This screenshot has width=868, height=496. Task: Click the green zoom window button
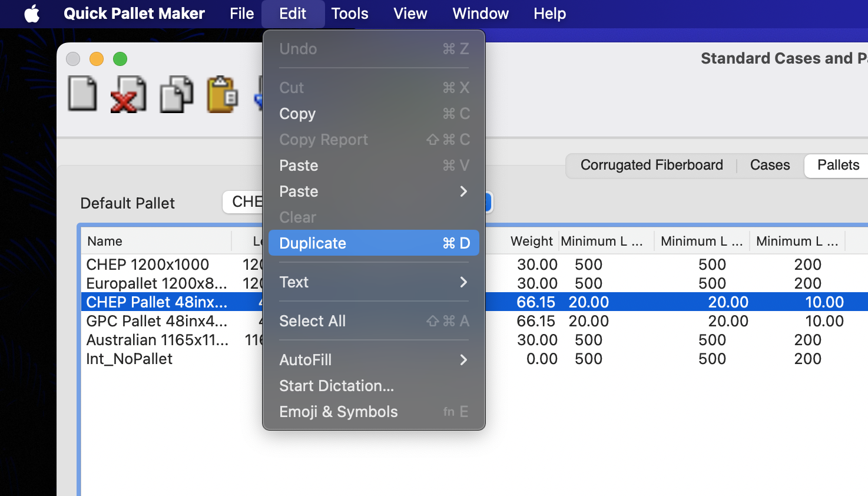[x=120, y=59]
